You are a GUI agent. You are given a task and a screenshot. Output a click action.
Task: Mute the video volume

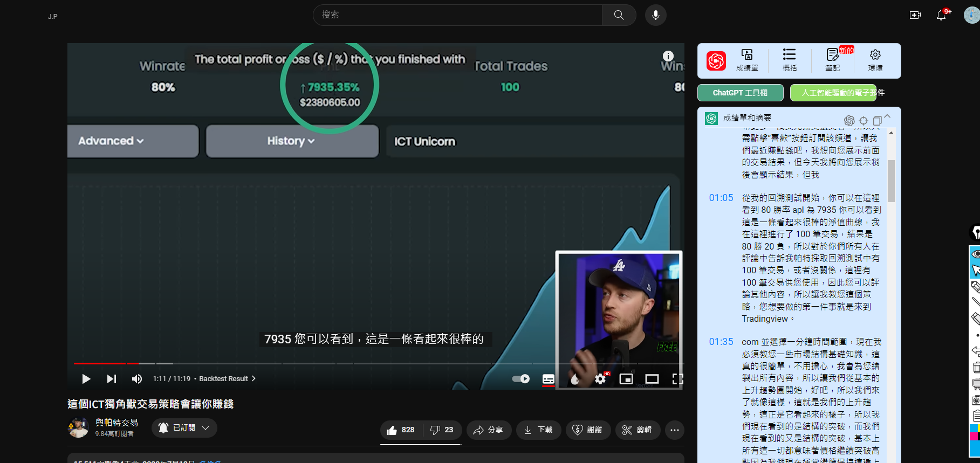point(137,379)
